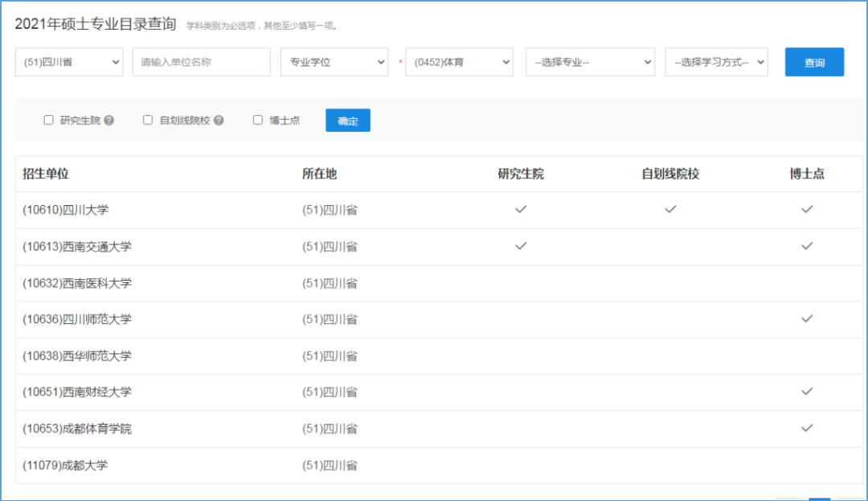
Task: Focus the 请输入单位名称 input field
Action: 202,62
